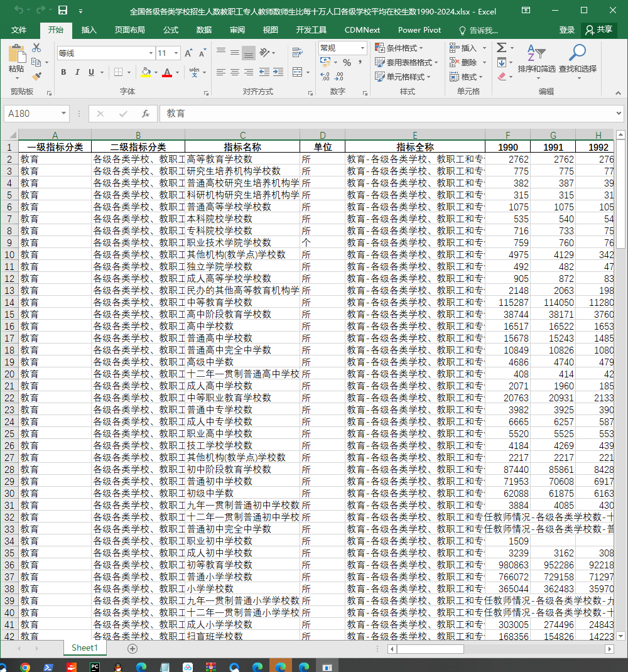Switch to the 插入 ribbon tab
Screen dimensions: 628x672
pos(89,30)
